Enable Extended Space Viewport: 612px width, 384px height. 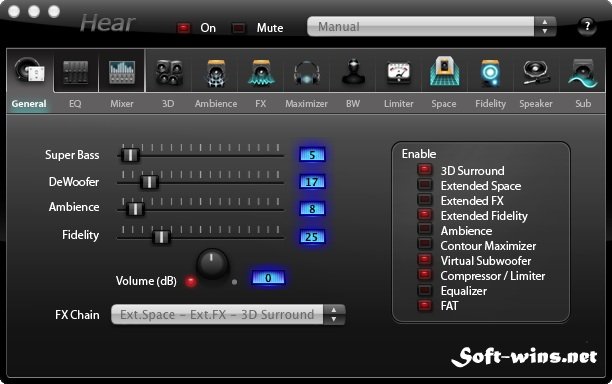point(425,185)
